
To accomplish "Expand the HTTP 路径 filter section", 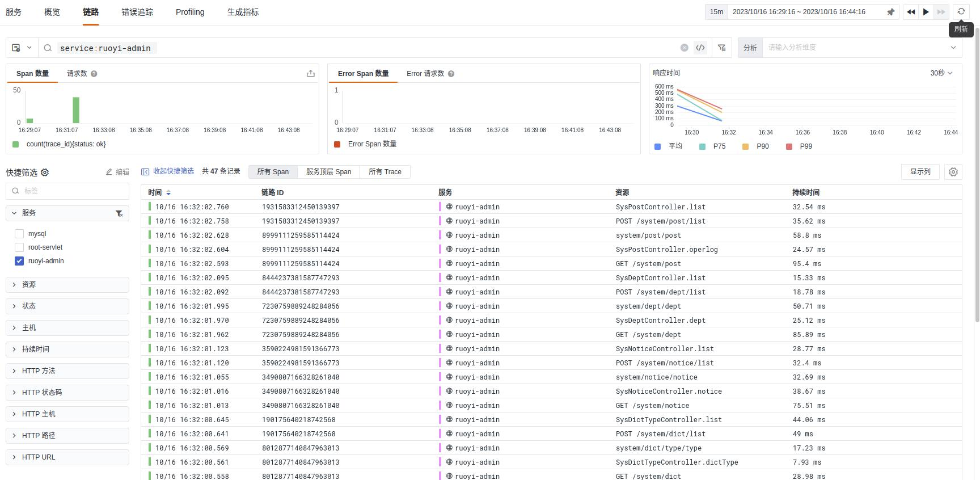I will [67, 436].
